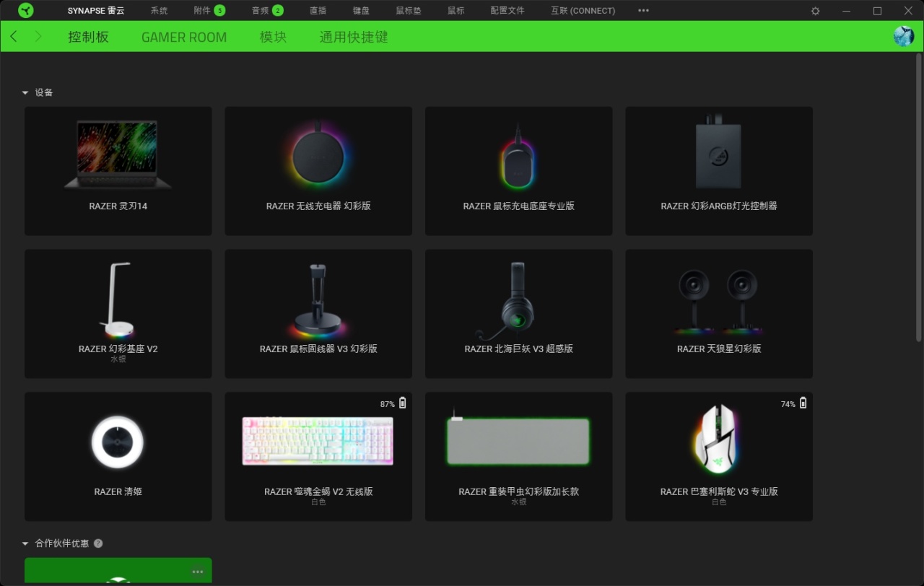The image size is (924, 586).
Task: Switch to the 鼠标垫 tab
Action: [x=409, y=11]
